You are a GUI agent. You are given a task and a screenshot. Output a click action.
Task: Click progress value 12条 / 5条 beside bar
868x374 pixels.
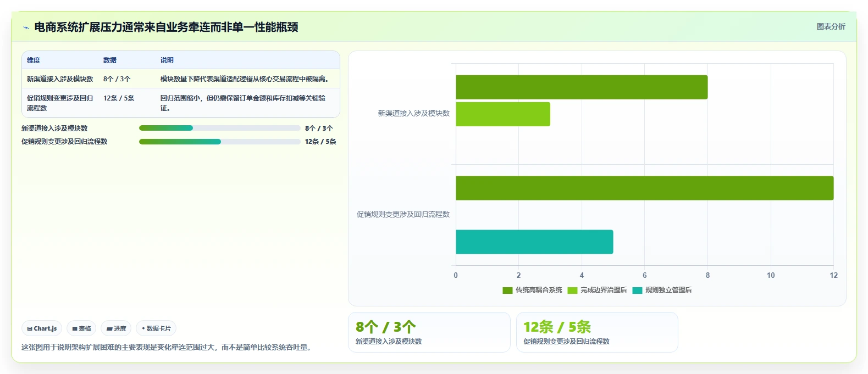pos(320,141)
